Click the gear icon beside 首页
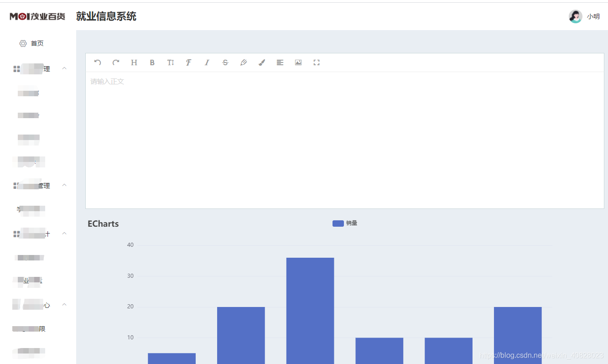 click(23, 43)
